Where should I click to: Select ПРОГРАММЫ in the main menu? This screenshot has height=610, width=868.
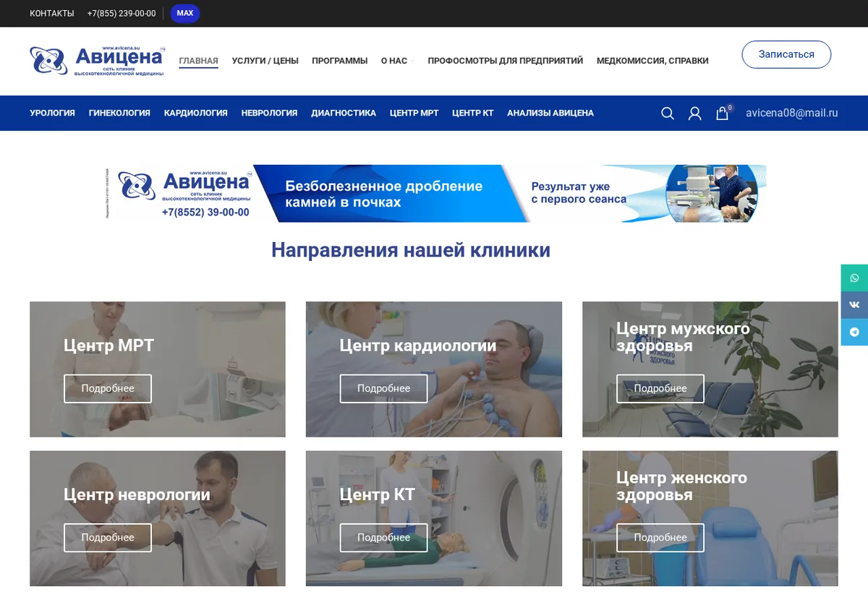click(x=339, y=61)
